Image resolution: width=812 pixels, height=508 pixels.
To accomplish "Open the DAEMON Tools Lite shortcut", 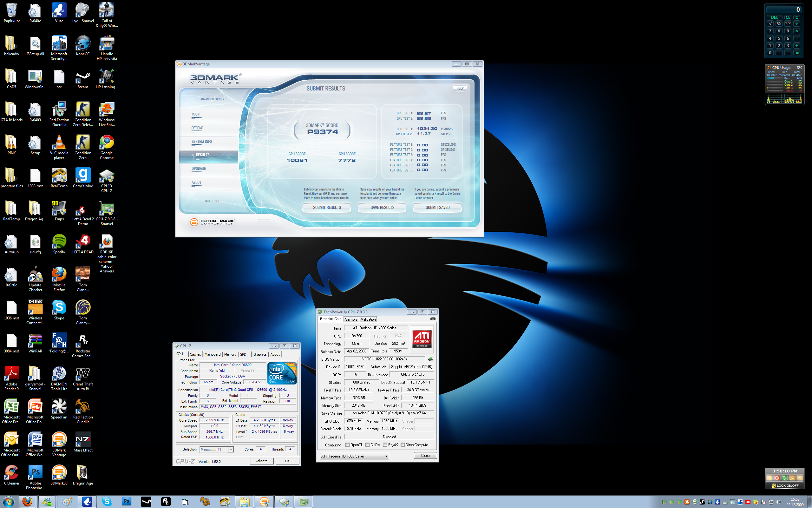I will (59, 379).
